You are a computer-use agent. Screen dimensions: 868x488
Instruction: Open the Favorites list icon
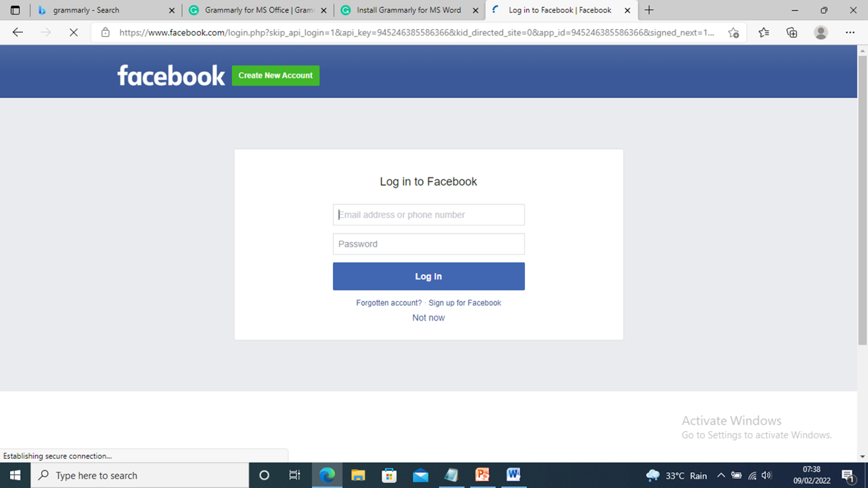tap(764, 33)
